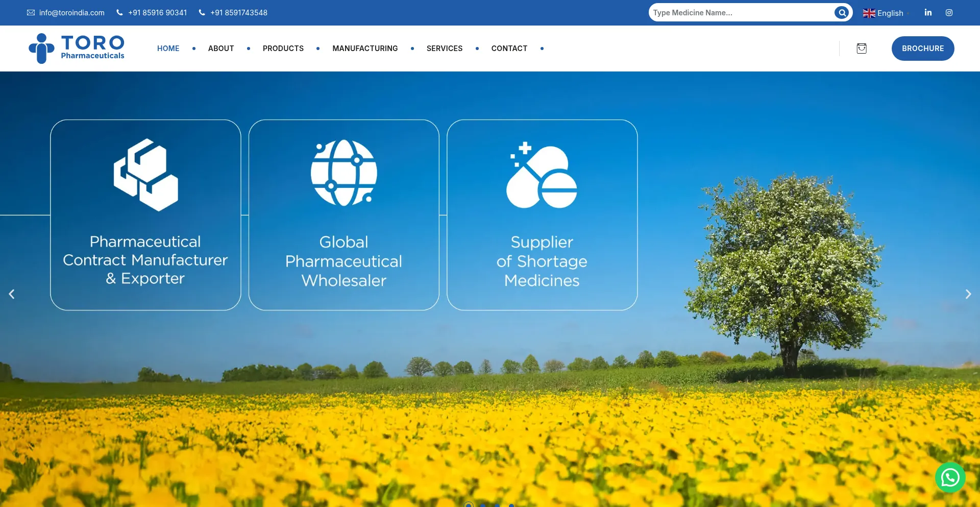Open the About menu item
The image size is (980, 507).
[220, 49]
